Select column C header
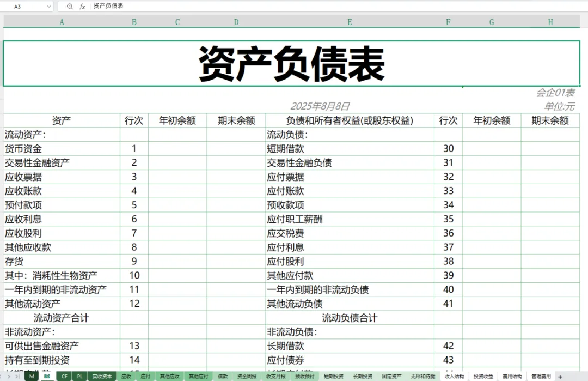Image resolution: width=588 pixels, height=381 pixels. click(x=177, y=22)
